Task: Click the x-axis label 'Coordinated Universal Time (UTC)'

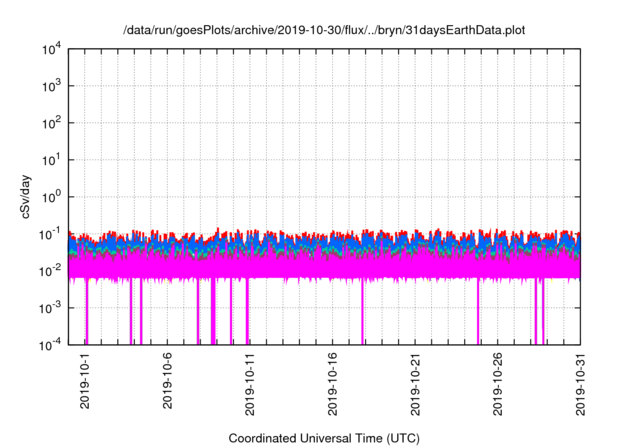Action: (x=324, y=439)
